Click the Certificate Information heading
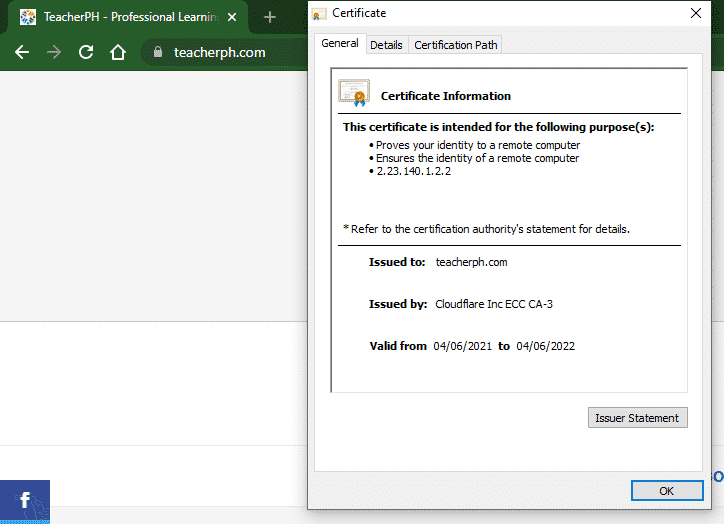 pos(446,96)
